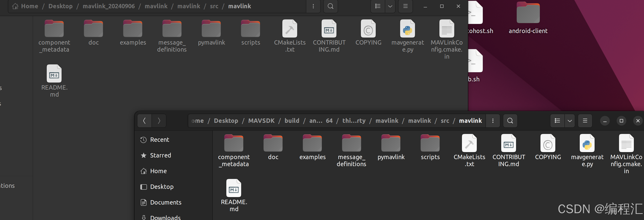644x220 pixels.
Task: Open pymavlink folder in MAVSDK window
Action: pos(391,147)
